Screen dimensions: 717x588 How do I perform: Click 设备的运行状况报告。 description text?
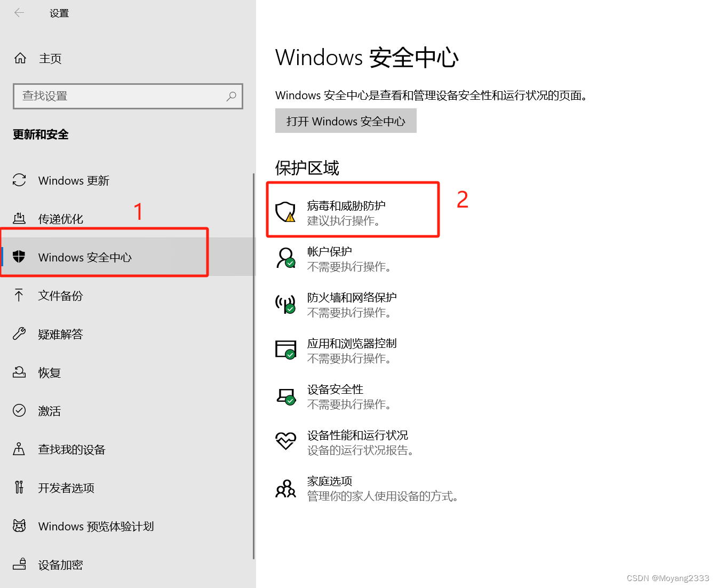coord(362,450)
